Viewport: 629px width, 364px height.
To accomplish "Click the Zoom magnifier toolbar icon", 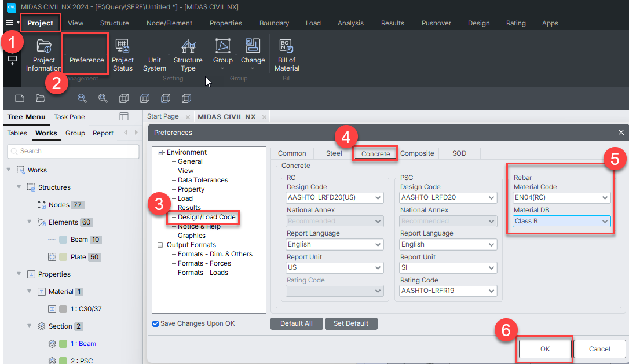I will (x=103, y=98).
